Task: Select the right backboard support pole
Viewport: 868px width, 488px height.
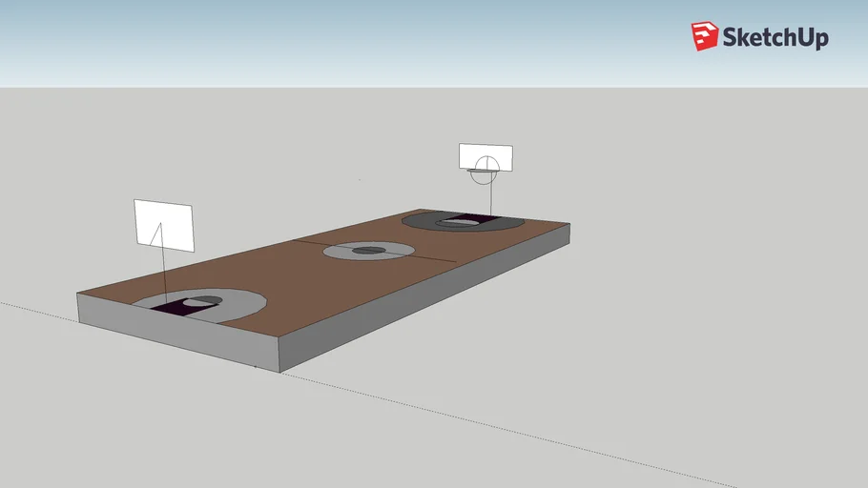Action: [x=490, y=198]
